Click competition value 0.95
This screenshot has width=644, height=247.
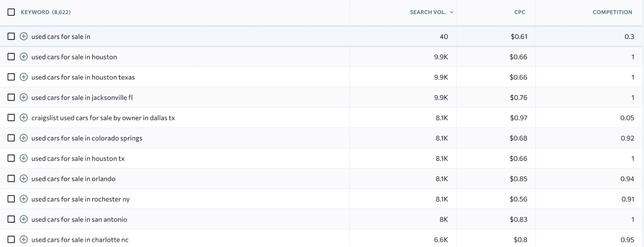pyautogui.click(x=627, y=240)
